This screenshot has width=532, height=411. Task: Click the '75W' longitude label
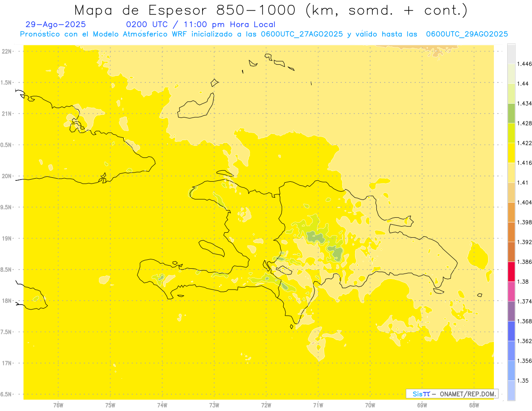(x=110, y=405)
